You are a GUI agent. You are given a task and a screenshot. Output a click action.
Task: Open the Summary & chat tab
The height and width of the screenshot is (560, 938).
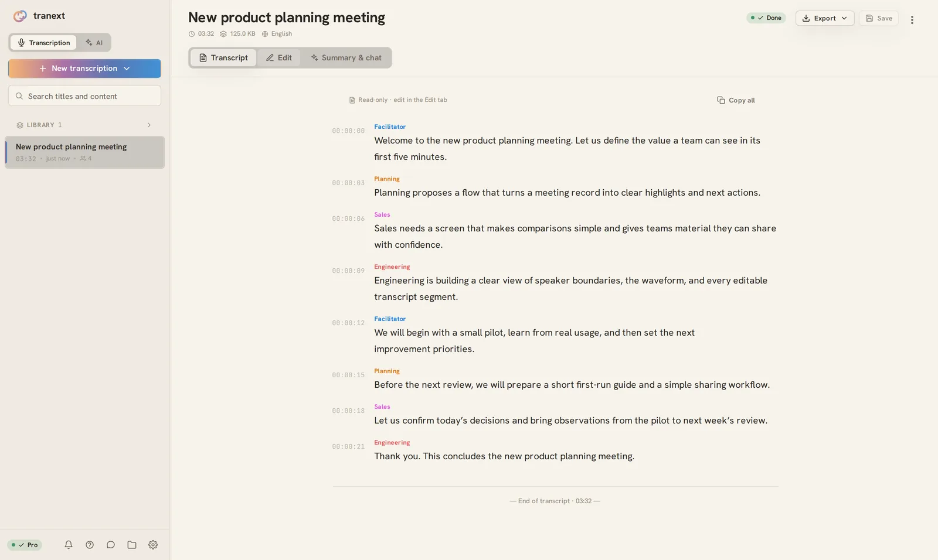pyautogui.click(x=346, y=57)
